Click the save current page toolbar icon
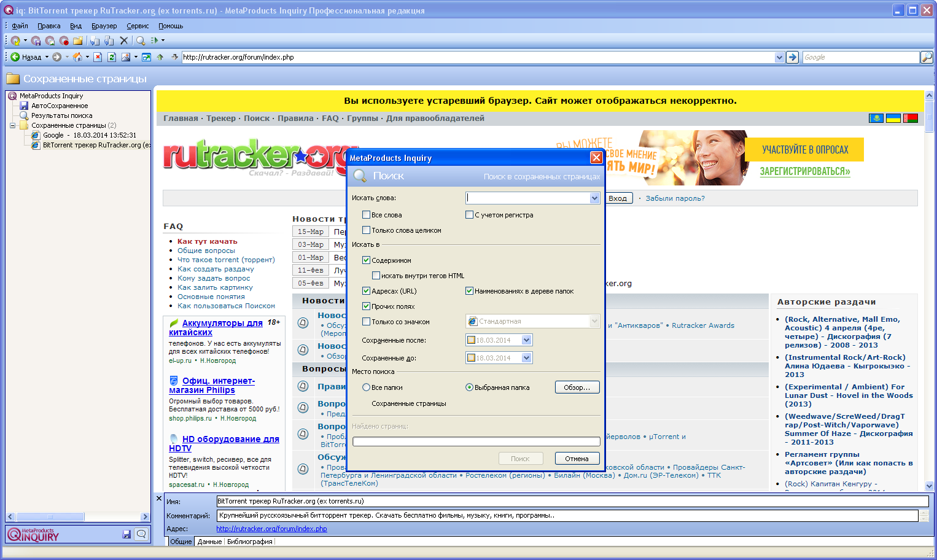The height and width of the screenshot is (560, 937). [x=36, y=41]
